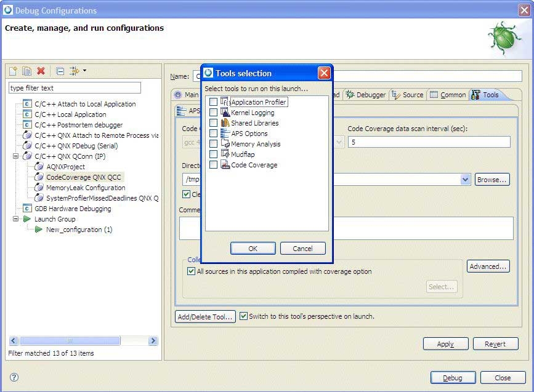Click the Duplicate configuration icon

(26, 71)
